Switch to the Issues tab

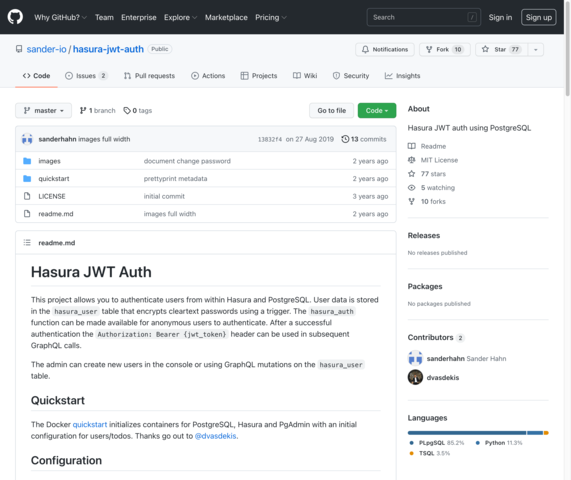click(86, 76)
